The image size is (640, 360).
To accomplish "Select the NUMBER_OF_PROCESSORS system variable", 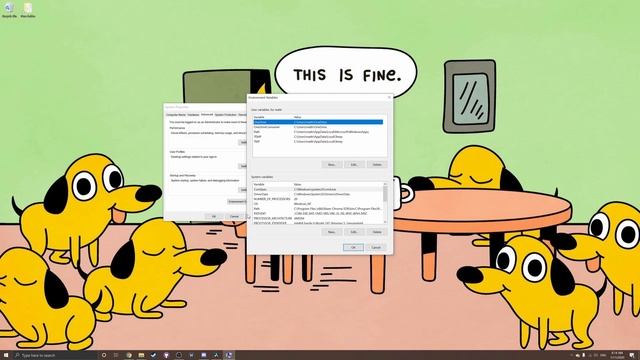I will pos(317,199).
